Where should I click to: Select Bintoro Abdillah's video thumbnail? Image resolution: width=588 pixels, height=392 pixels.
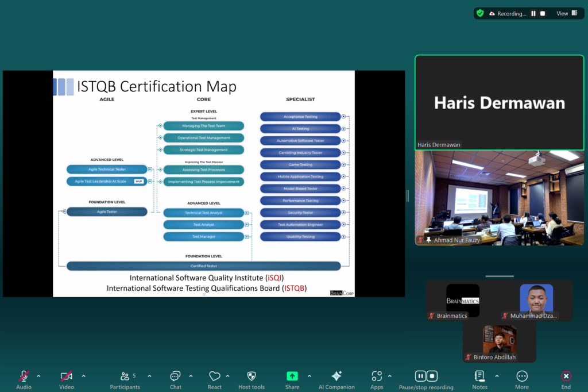[x=499, y=341]
